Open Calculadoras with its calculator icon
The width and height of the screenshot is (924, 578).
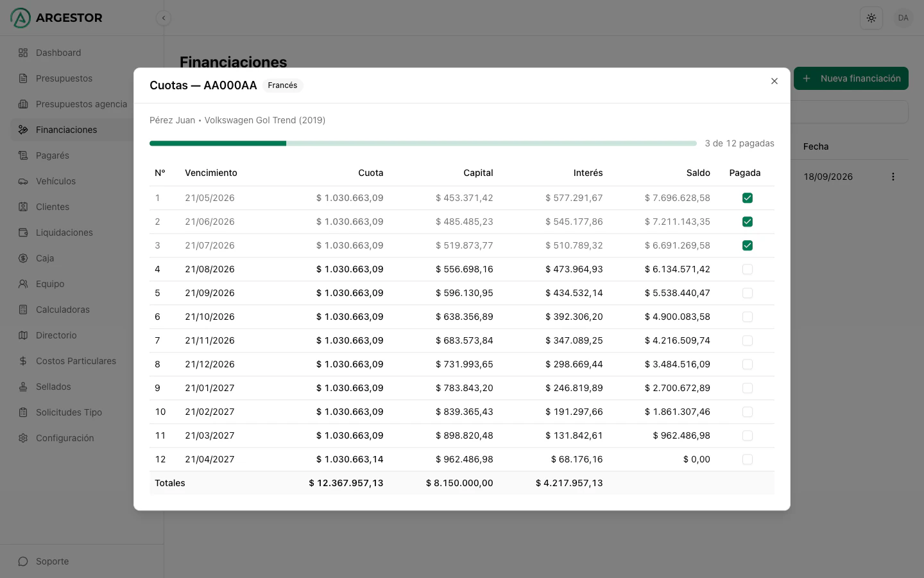(x=23, y=310)
